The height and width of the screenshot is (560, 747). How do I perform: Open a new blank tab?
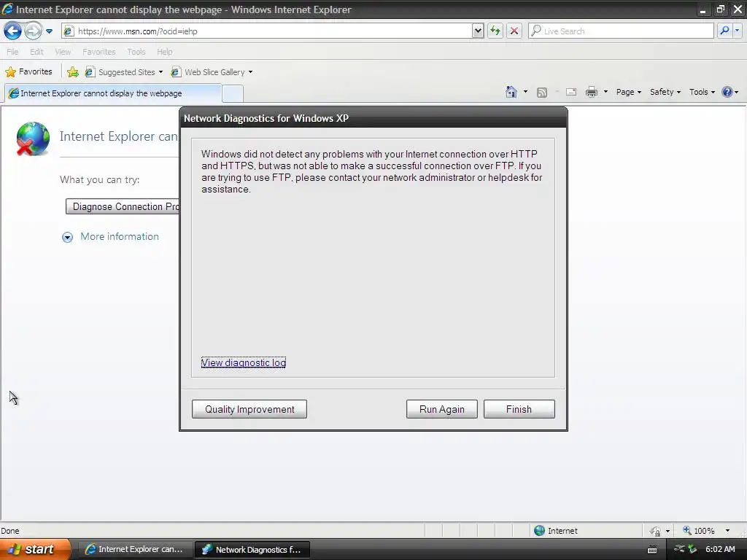[233, 93]
